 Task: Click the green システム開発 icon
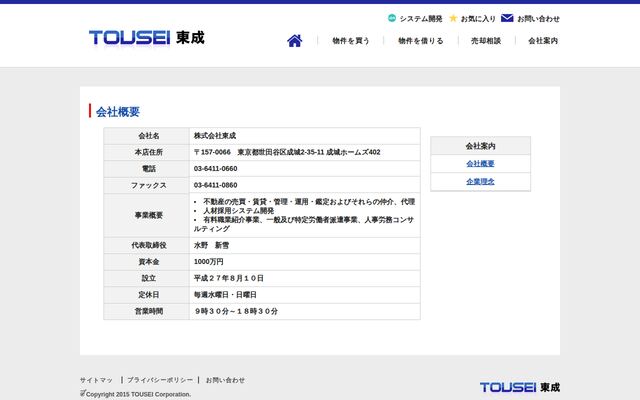pyautogui.click(x=391, y=18)
